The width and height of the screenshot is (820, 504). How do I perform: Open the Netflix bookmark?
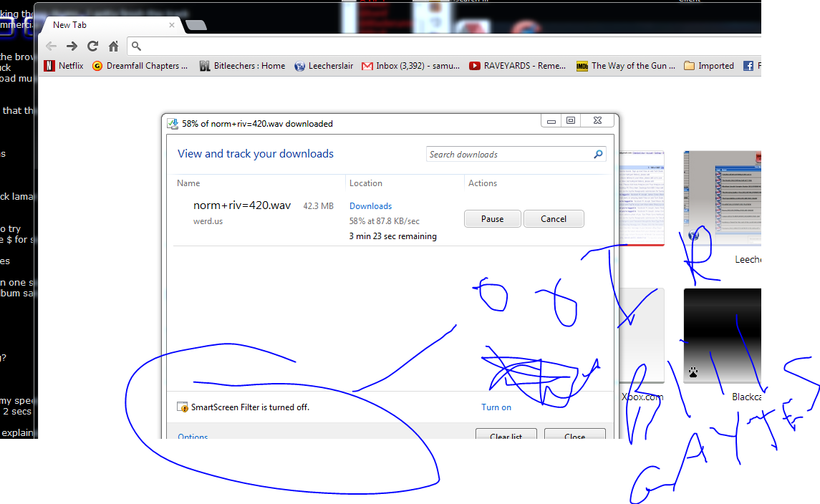(64, 66)
